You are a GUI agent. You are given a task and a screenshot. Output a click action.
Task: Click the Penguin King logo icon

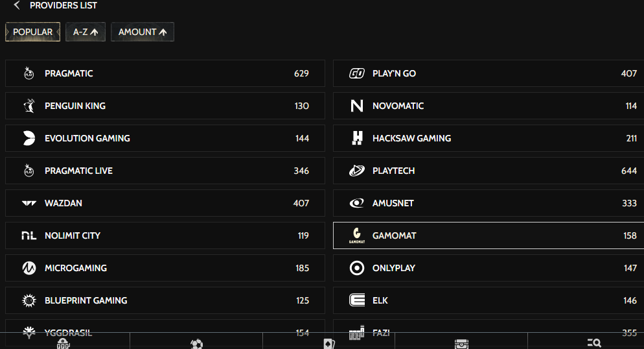[29, 106]
